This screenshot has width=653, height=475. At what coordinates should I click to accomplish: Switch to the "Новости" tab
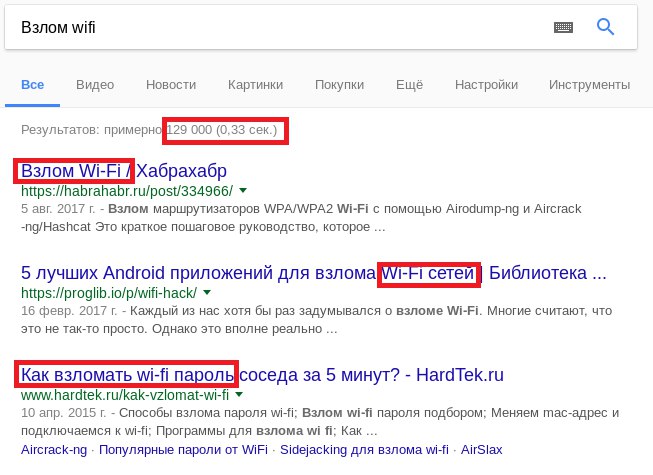[171, 85]
